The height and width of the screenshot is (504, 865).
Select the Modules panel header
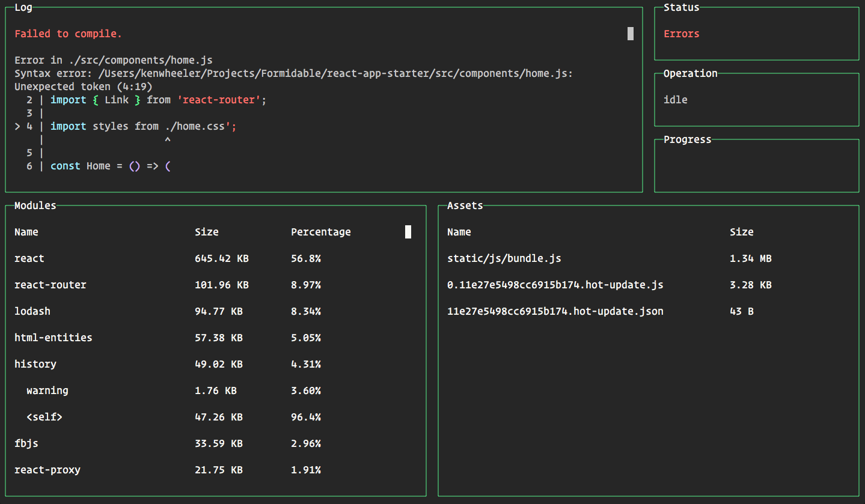pos(35,205)
